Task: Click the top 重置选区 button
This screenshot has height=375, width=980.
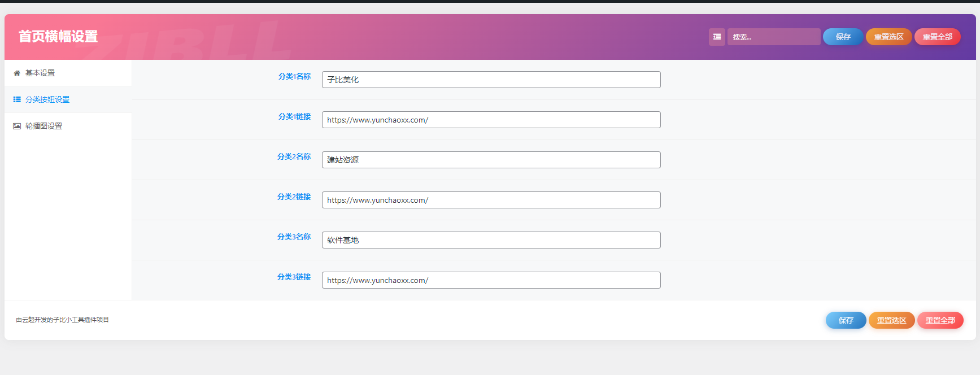Action: pyautogui.click(x=888, y=37)
